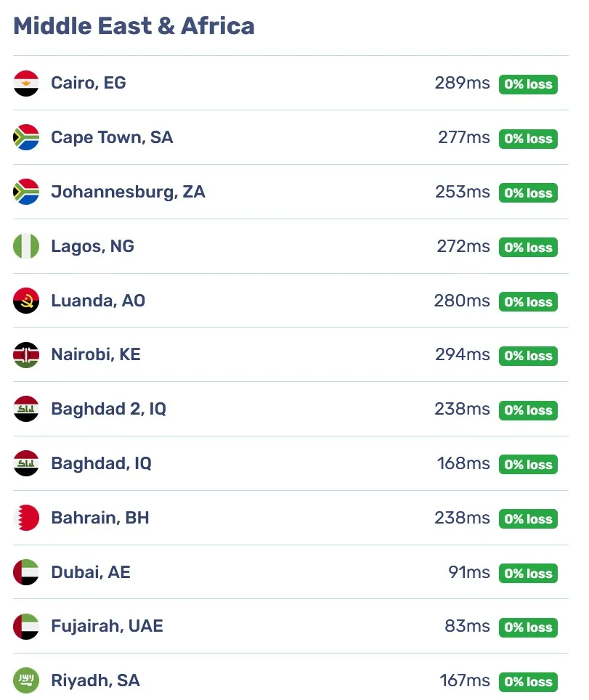Click the South Africa flag beside Johannesburg
This screenshot has height=700, width=589.
pyautogui.click(x=26, y=192)
